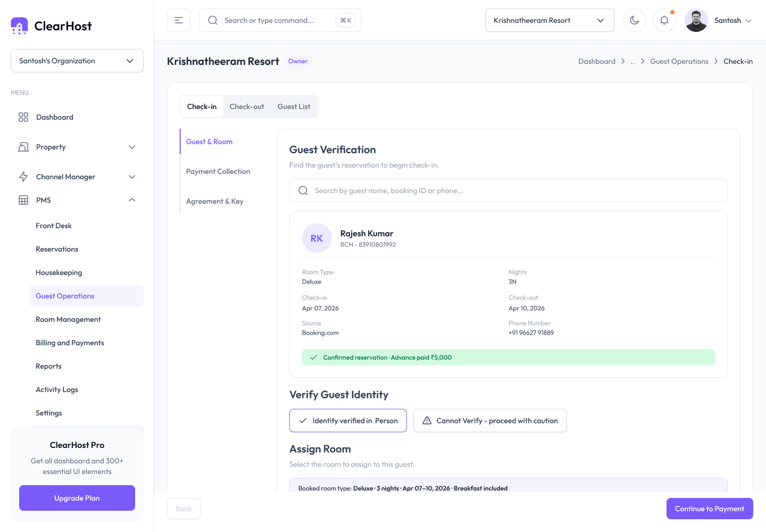The height and width of the screenshot is (532, 766).
Task: Select Cannot Verify proceed with caution
Action: tap(490, 421)
